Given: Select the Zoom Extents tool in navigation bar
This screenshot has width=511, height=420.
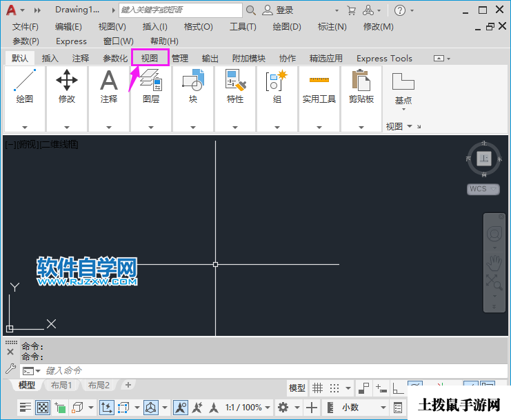Looking at the screenshot, I should tap(494, 282).
